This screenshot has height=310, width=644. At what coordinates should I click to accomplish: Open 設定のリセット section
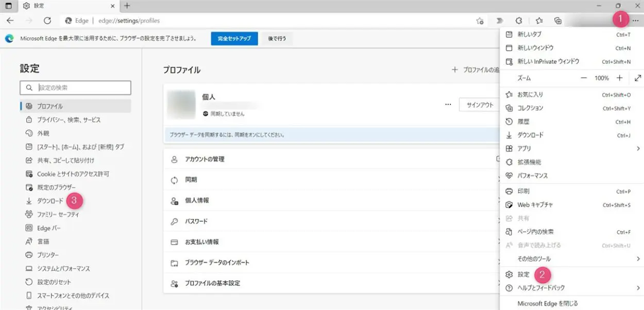coord(75,282)
